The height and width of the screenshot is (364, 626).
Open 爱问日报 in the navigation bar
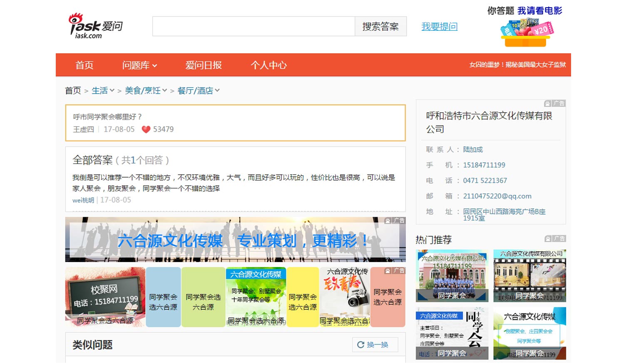click(x=204, y=65)
